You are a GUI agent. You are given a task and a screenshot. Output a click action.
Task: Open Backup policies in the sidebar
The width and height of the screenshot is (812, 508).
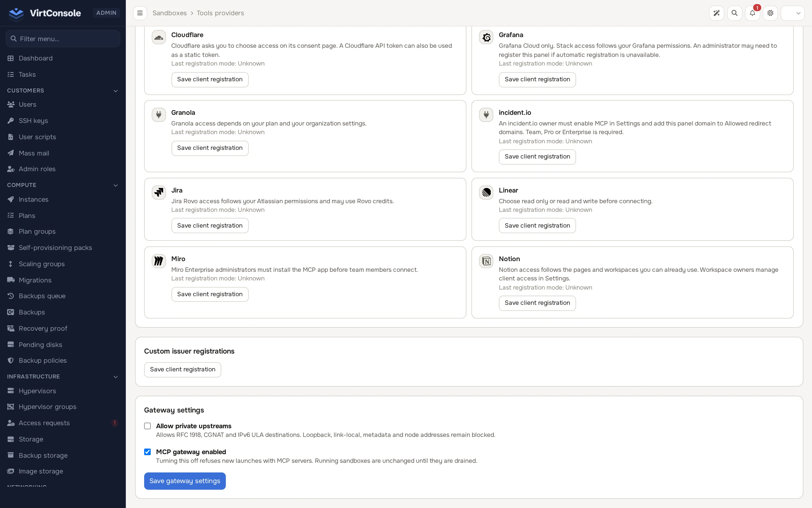[63, 360]
